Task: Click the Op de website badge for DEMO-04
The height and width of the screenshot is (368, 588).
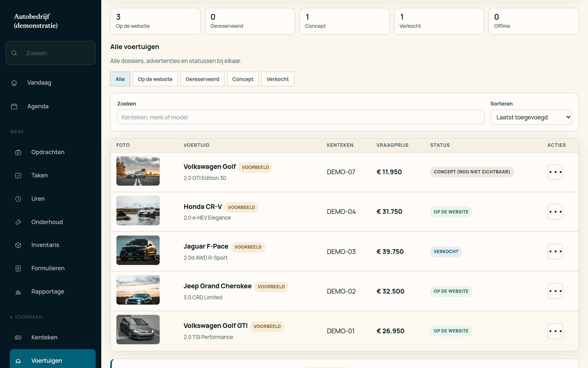Action: (451, 212)
